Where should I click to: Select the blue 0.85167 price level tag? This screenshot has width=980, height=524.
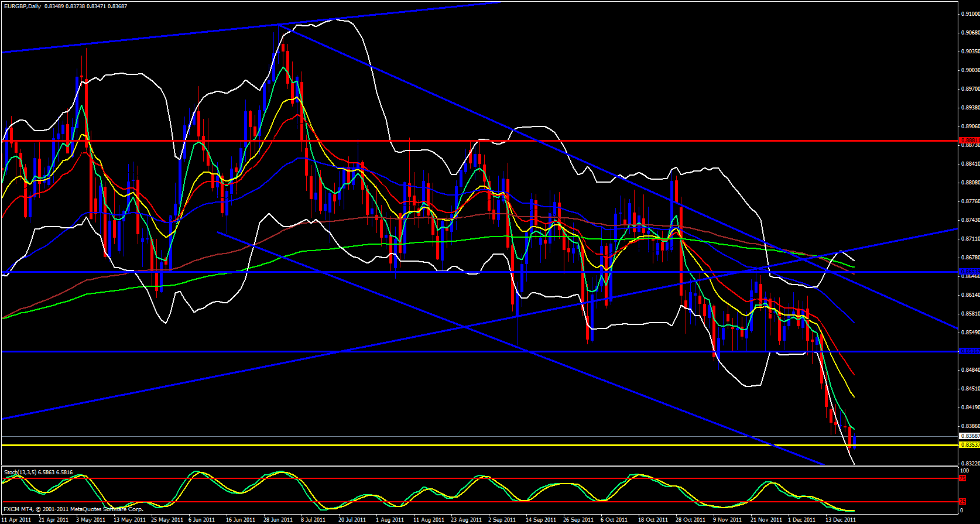point(969,351)
